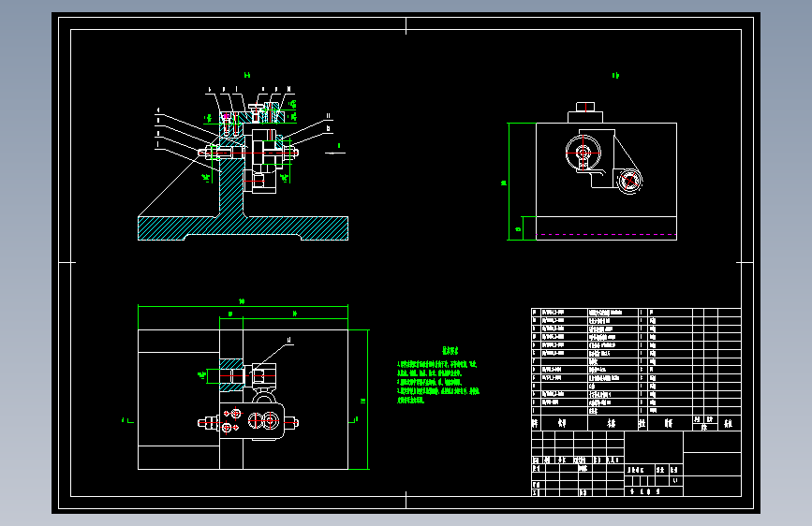
Task: Select the small circle with red cross in right view
Action: 629,182
